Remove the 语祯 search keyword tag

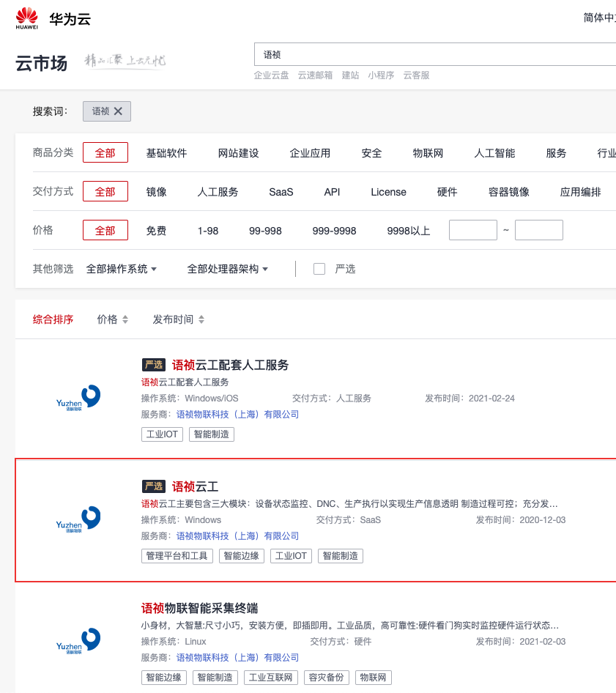[118, 111]
